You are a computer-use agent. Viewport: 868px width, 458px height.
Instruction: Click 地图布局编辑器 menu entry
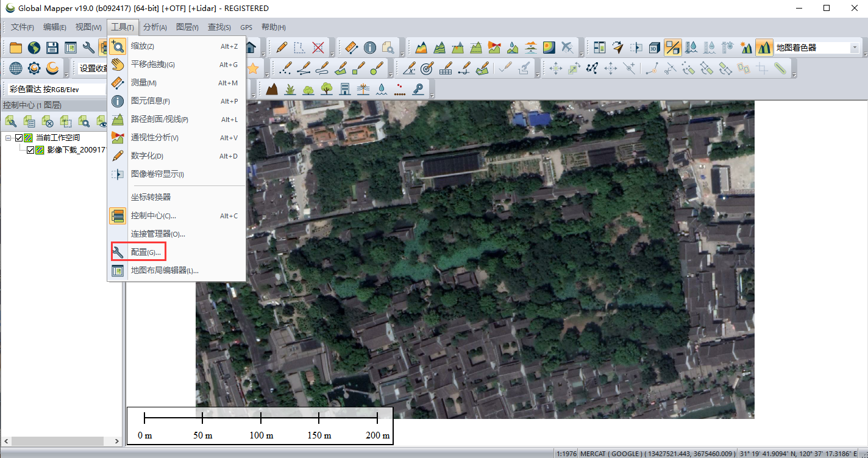coord(165,271)
